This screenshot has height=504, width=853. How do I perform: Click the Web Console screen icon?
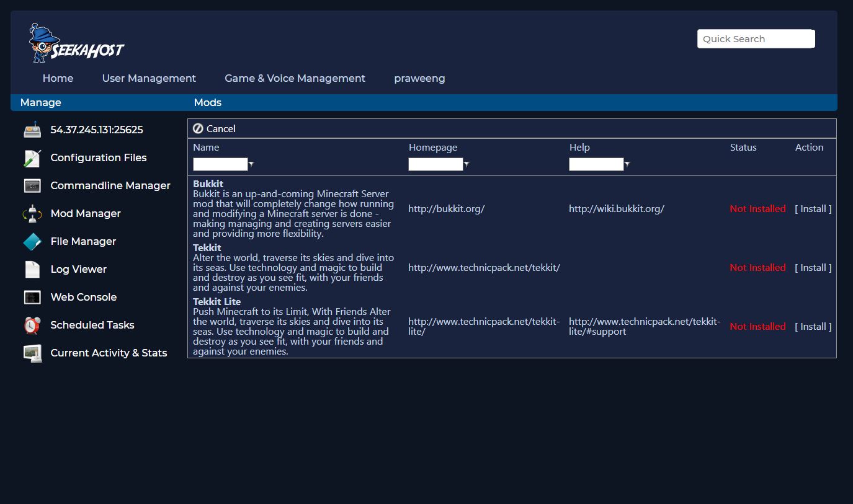[x=32, y=297]
